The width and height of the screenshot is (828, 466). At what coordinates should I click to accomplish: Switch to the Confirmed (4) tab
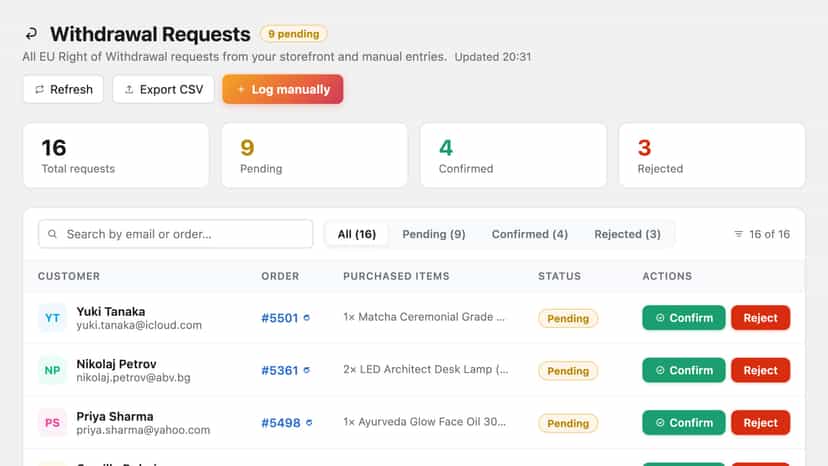tap(530, 234)
